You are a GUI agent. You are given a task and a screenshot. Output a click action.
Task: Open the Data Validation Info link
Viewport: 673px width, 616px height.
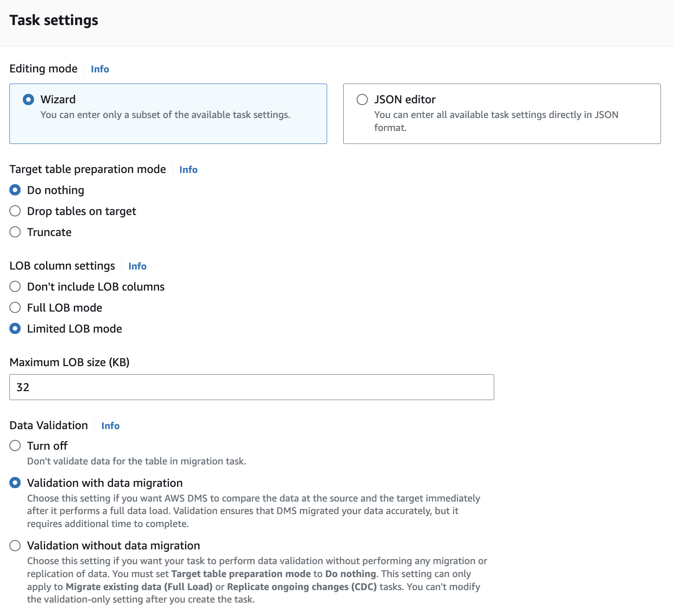(x=110, y=426)
